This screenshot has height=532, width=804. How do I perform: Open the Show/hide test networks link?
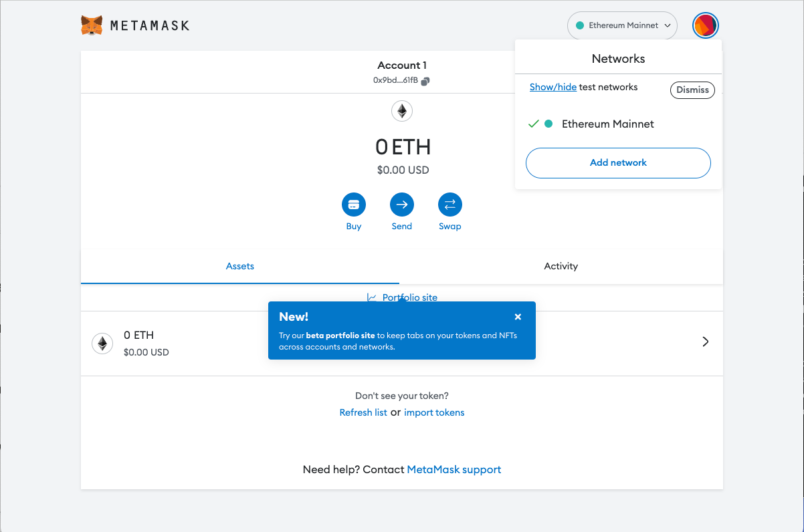pyautogui.click(x=552, y=87)
